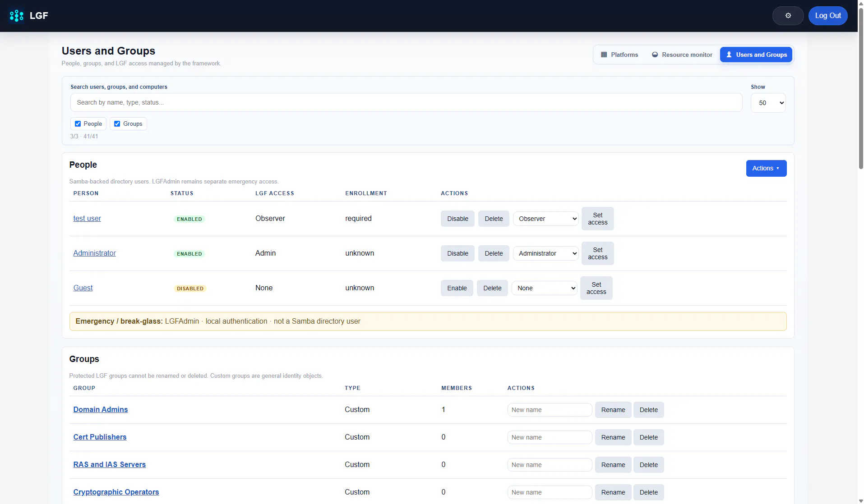This screenshot has height=504, width=864.
Task: Delete the test user account
Action: pyautogui.click(x=494, y=219)
